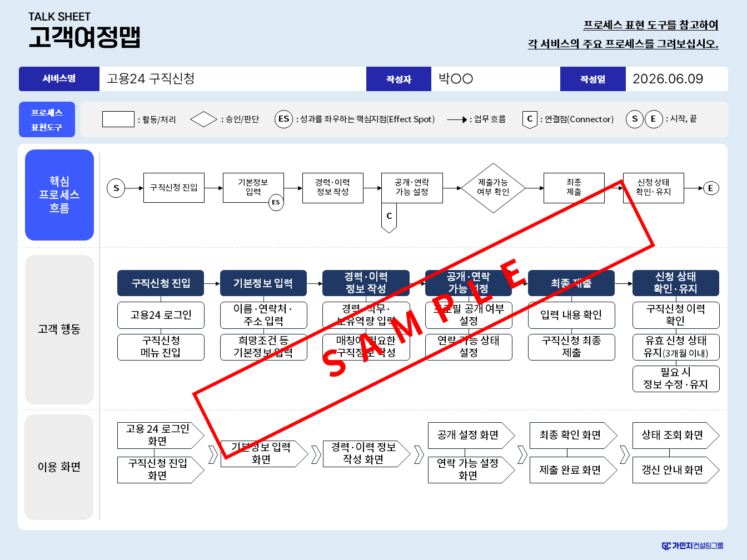Select the small ES marker on the 기본정보 입력 flow box
747x560 pixels.
point(276,202)
